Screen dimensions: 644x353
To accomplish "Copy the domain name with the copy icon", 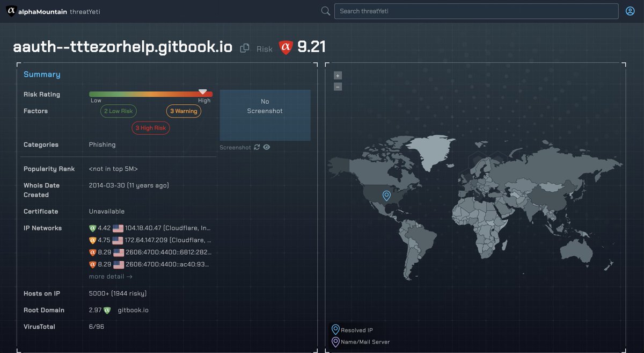I will pos(245,48).
